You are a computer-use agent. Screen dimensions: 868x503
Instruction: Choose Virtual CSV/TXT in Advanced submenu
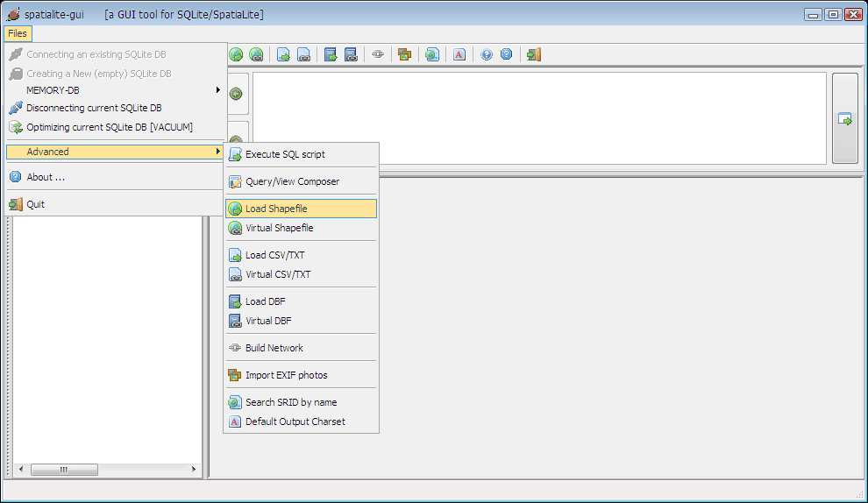click(301, 274)
